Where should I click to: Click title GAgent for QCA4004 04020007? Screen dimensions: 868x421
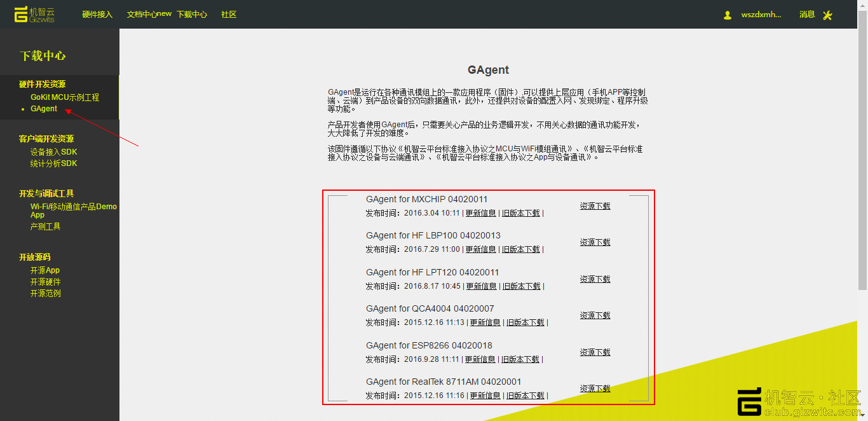(430, 308)
